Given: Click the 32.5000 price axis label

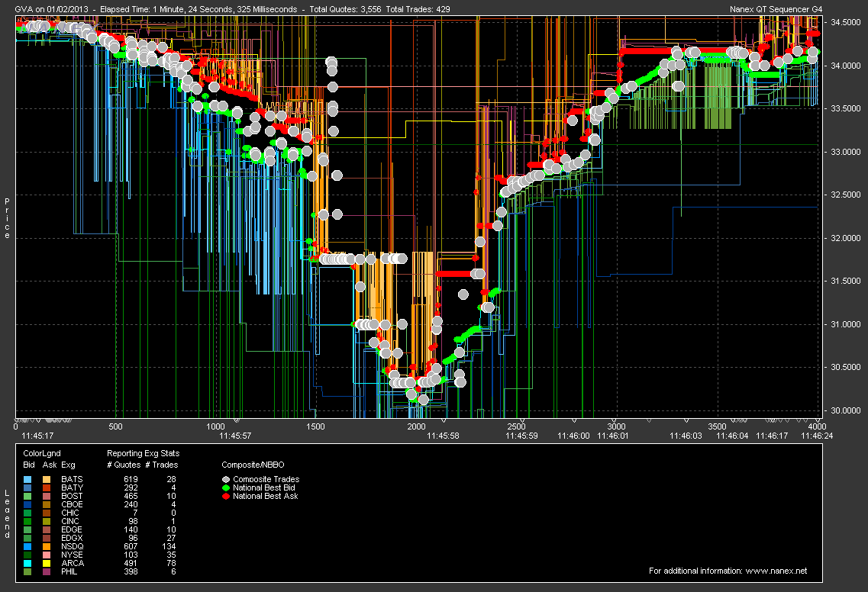Looking at the screenshot, I should [845, 195].
